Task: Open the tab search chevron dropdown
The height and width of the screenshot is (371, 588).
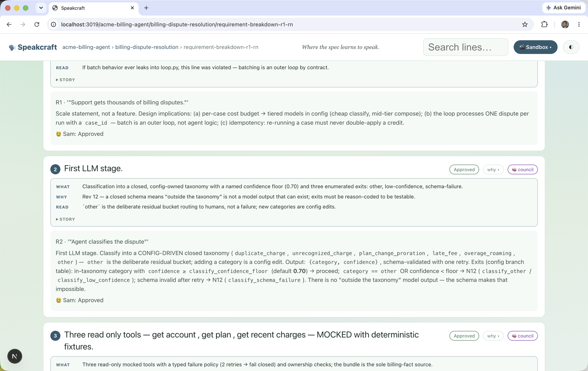Action: 41,8
